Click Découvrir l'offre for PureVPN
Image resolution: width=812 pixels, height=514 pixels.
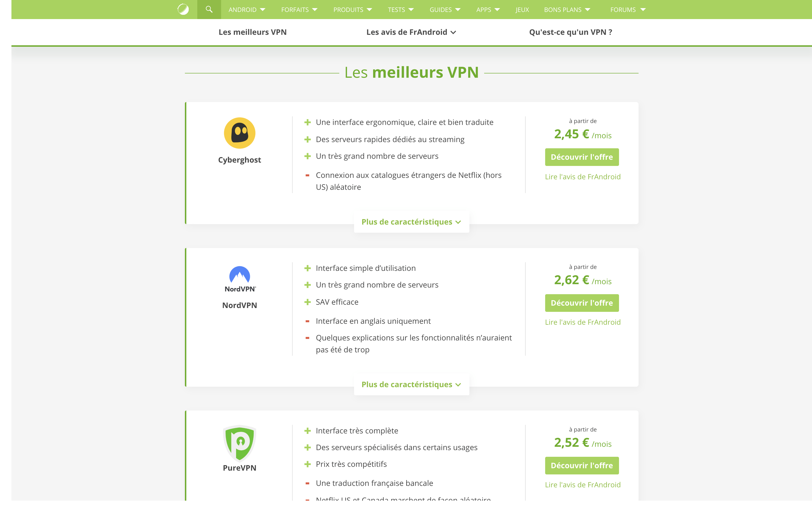click(582, 465)
